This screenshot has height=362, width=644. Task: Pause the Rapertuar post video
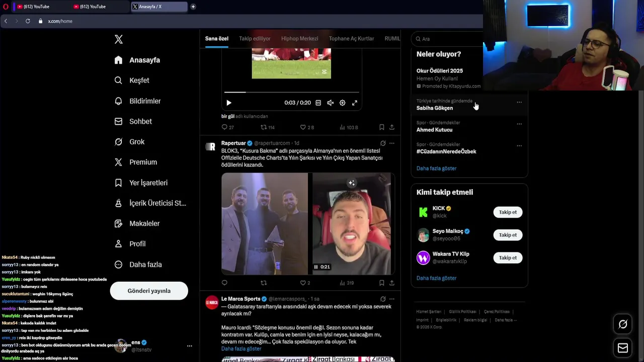tap(316, 267)
